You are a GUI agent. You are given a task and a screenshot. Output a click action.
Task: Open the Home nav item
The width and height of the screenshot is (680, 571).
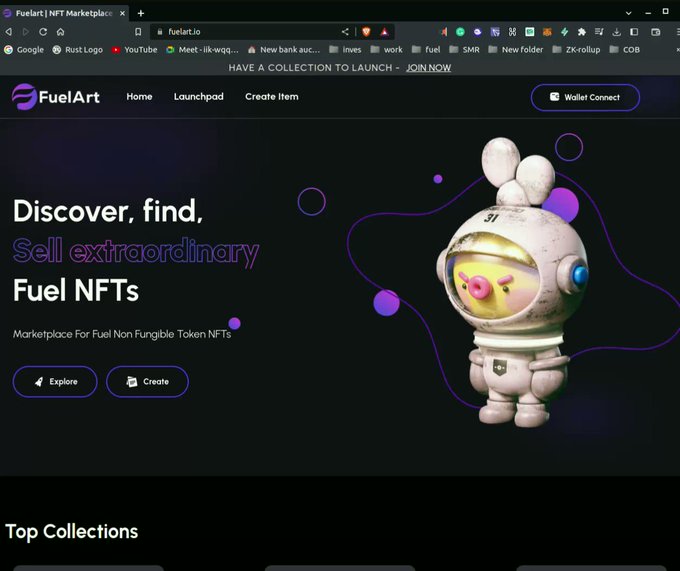(139, 97)
